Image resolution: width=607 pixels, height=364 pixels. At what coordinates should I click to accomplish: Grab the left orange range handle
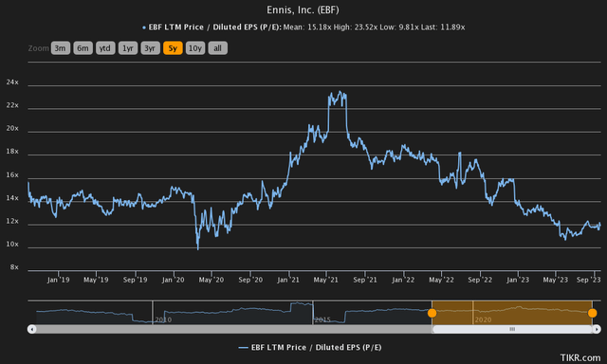tap(432, 313)
